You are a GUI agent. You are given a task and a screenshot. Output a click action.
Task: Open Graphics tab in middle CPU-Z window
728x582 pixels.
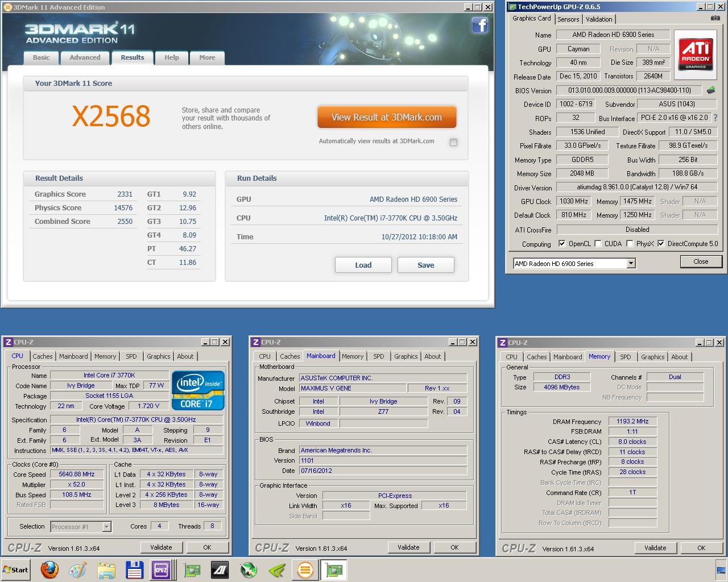pos(406,356)
